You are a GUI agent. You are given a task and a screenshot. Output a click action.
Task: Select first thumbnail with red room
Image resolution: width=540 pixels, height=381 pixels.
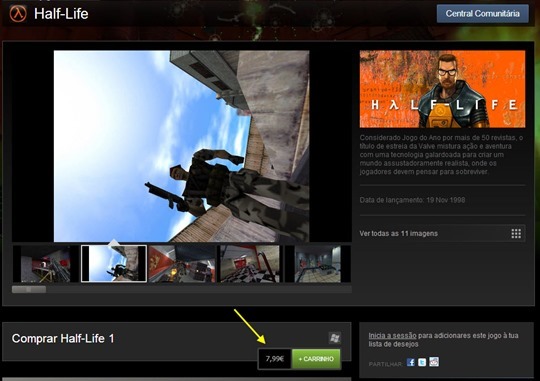click(x=45, y=264)
